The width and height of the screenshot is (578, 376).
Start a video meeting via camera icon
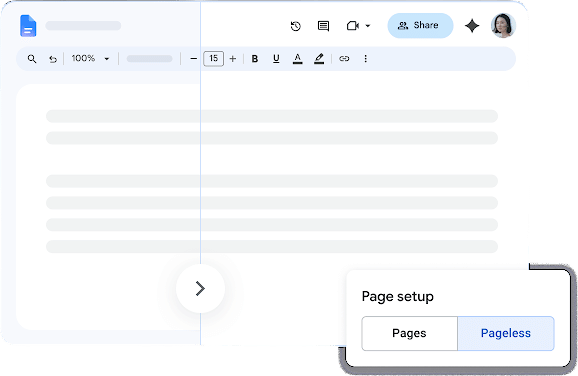click(353, 26)
